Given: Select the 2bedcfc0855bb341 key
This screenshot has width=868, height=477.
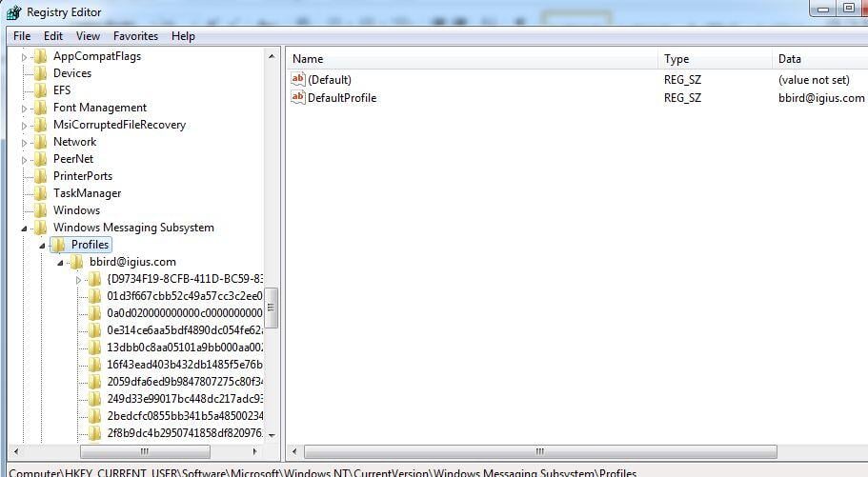Looking at the screenshot, I should click(185, 415).
